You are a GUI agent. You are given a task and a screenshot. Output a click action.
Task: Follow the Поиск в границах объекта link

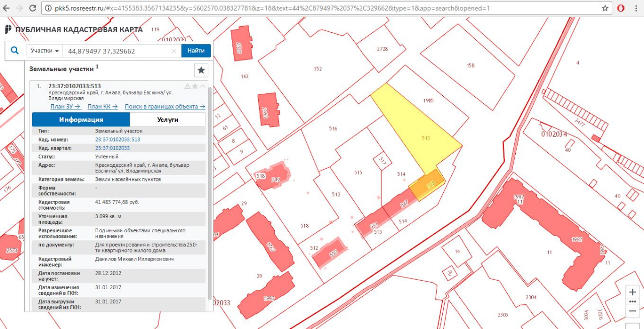[x=165, y=106]
